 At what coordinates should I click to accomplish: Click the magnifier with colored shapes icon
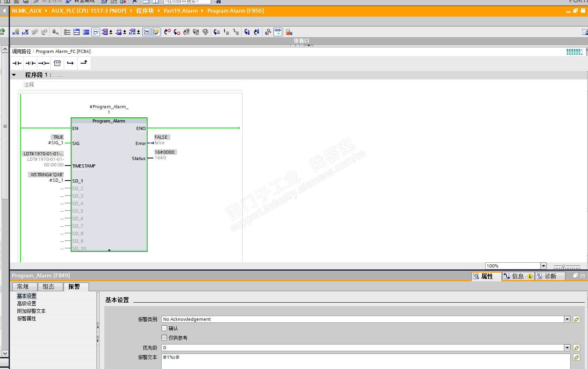click(268, 32)
